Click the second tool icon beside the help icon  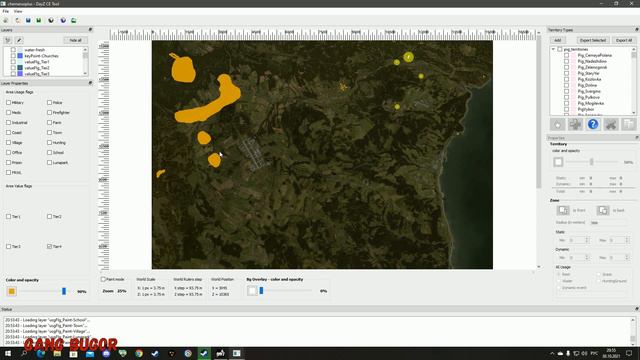point(575,124)
